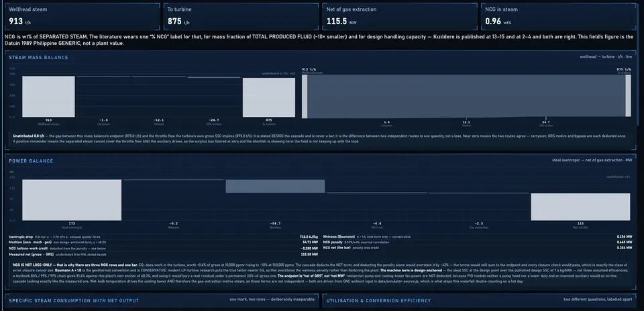Click 'ideal isentropic → net of gas extraction' caption
Screen dimensions: 644x311
[x=592, y=160]
